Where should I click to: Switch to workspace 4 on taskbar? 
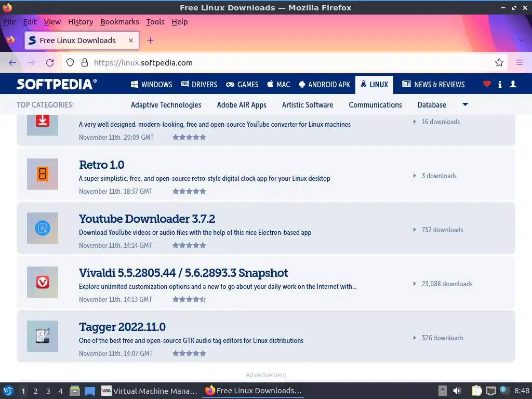(x=60, y=391)
